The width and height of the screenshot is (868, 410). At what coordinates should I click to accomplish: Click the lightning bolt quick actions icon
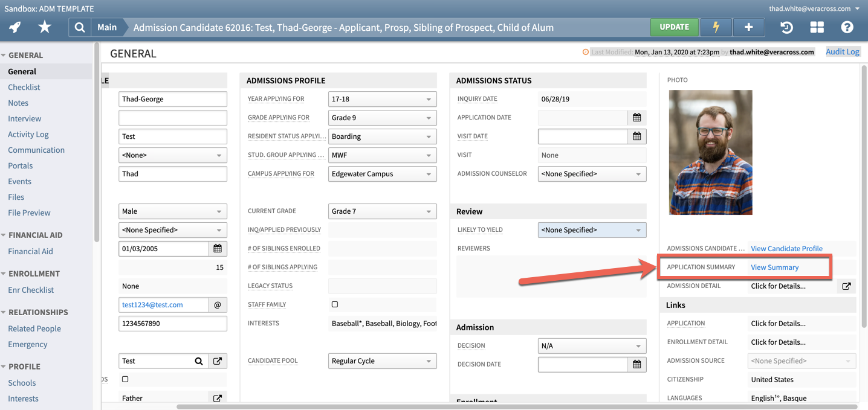[716, 27]
